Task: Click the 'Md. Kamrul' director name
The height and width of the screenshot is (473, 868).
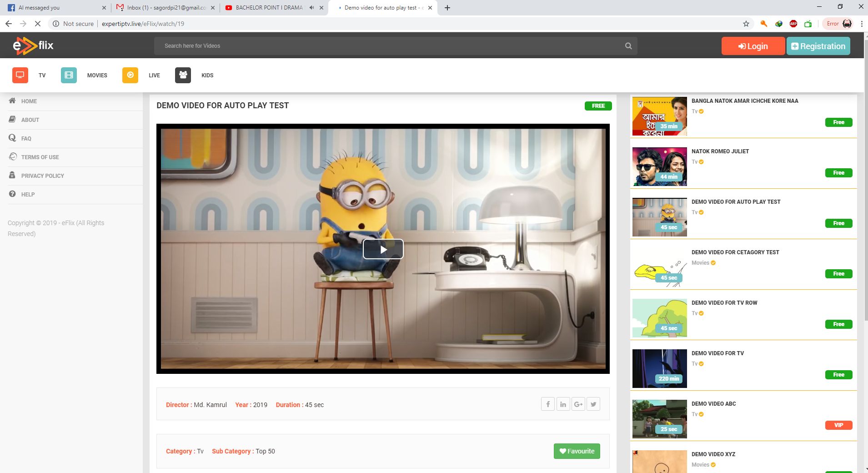Action: tap(210, 405)
